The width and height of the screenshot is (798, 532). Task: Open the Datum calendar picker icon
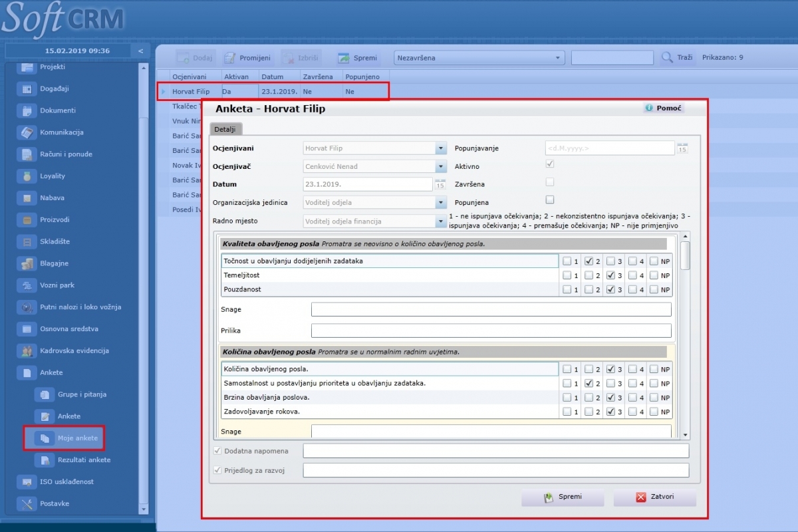tap(440, 184)
